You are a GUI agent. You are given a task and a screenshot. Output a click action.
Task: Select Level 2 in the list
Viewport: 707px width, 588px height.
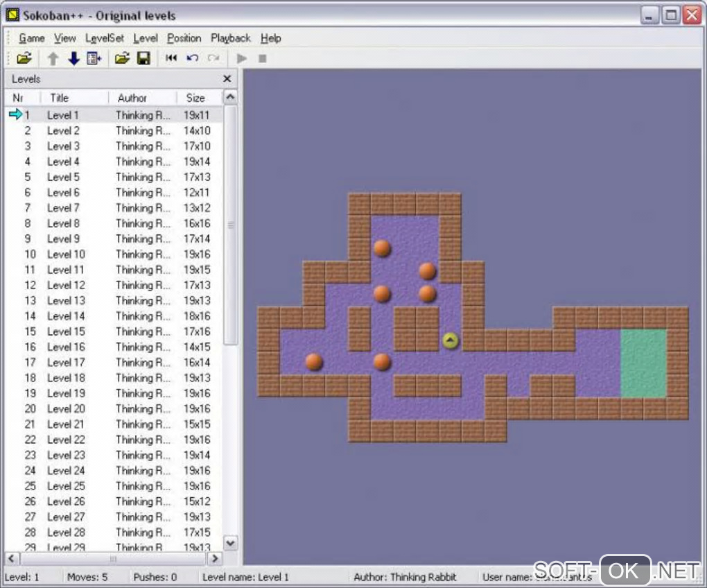pyautogui.click(x=114, y=131)
